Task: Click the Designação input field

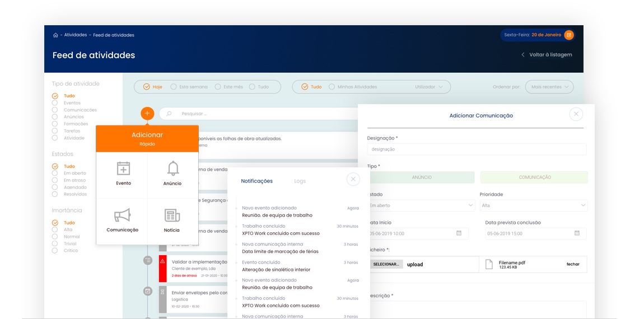Action: click(477, 149)
